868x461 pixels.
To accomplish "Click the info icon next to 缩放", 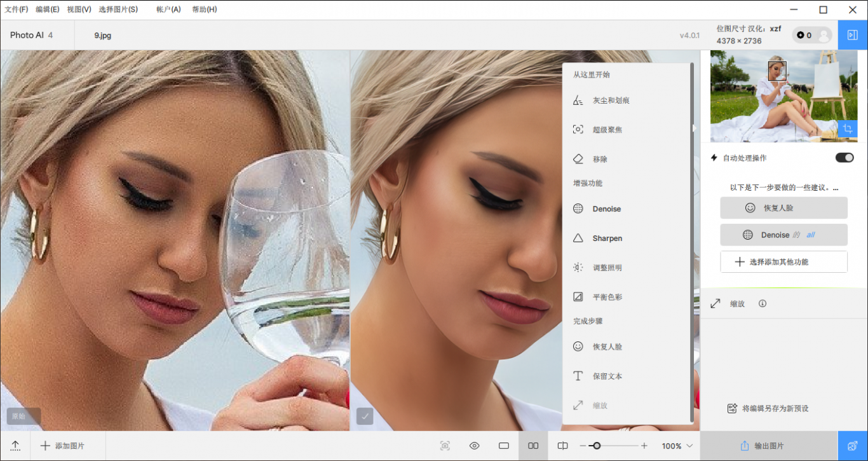I will click(x=763, y=303).
